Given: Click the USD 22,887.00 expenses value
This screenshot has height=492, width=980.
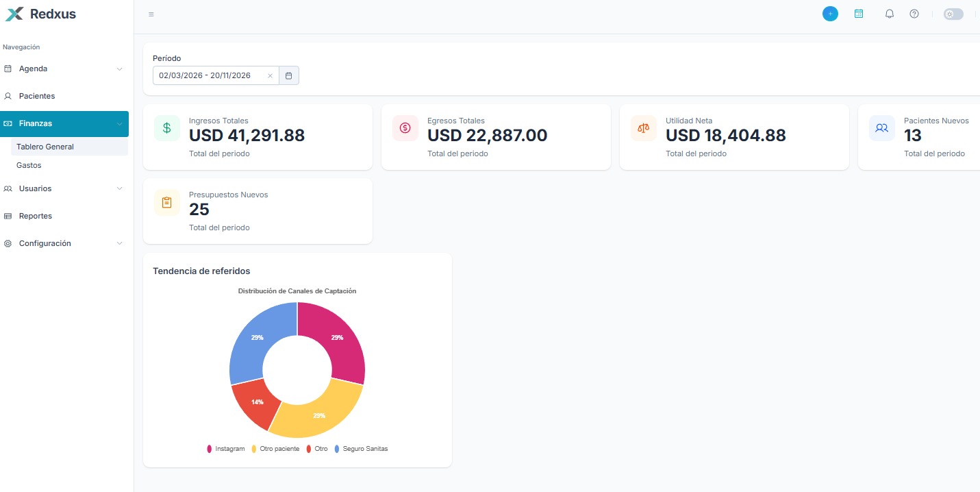Looking at the screenshot, I should (x=488, y=136).
